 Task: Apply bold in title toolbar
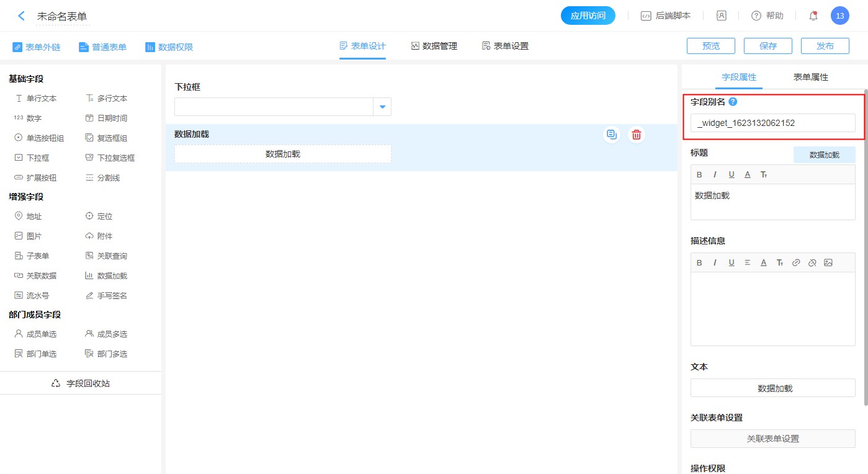699,175
